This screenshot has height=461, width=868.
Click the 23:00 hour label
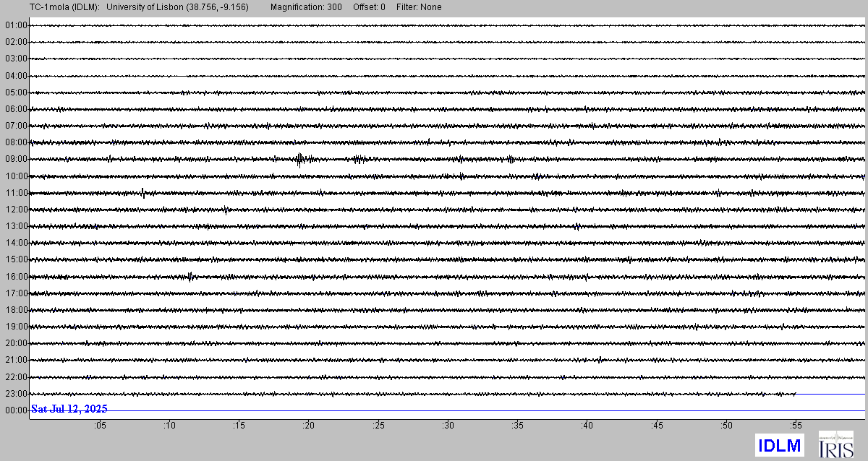(x=16, y=394)
